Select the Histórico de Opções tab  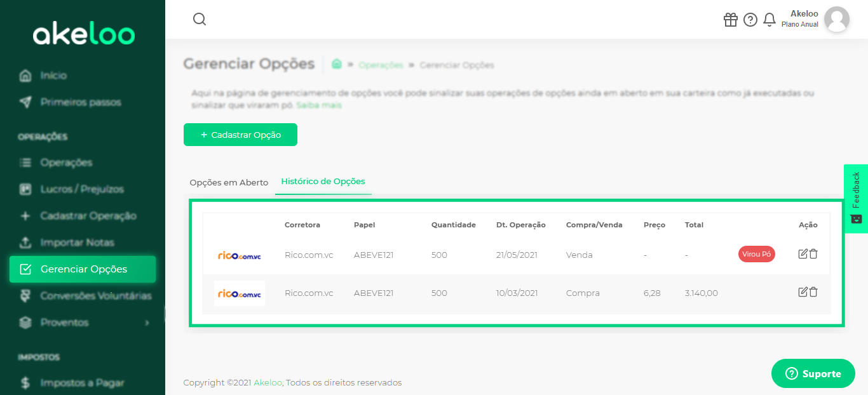point(323,182)
